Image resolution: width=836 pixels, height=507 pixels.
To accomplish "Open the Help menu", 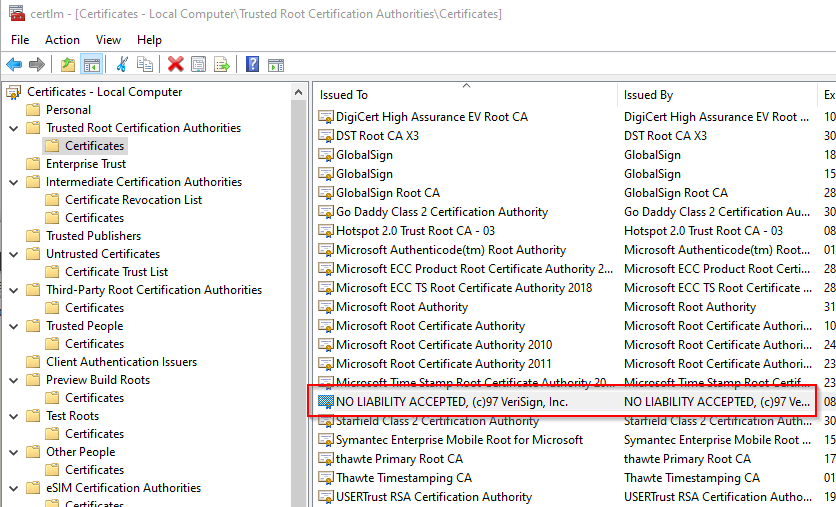I will tap(149, 40).
